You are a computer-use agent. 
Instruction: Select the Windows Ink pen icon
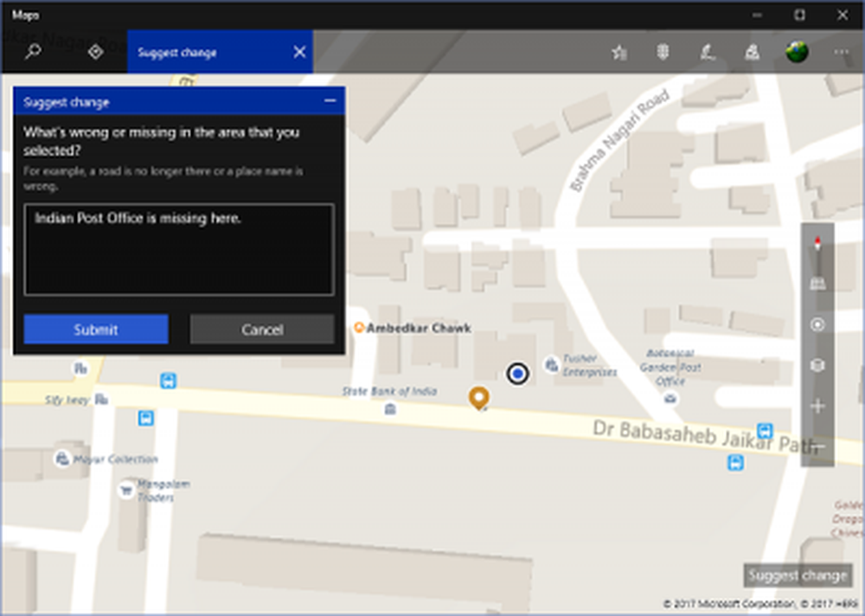pyautogui.click(x=708, y=53)
